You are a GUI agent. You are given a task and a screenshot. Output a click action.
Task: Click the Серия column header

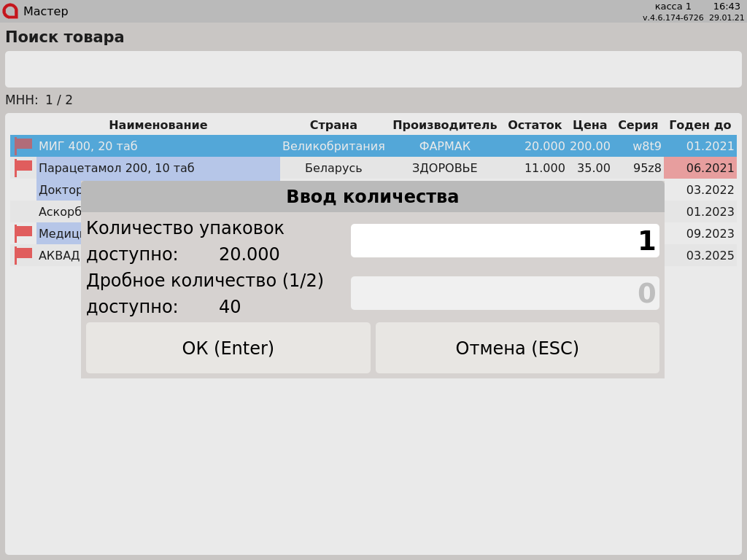(x=638, y=125)
